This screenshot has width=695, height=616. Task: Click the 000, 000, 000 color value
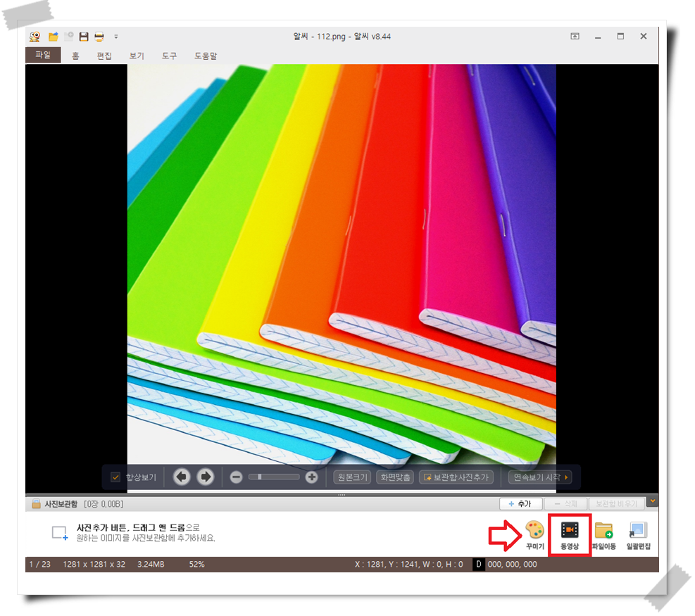(513, 564)
